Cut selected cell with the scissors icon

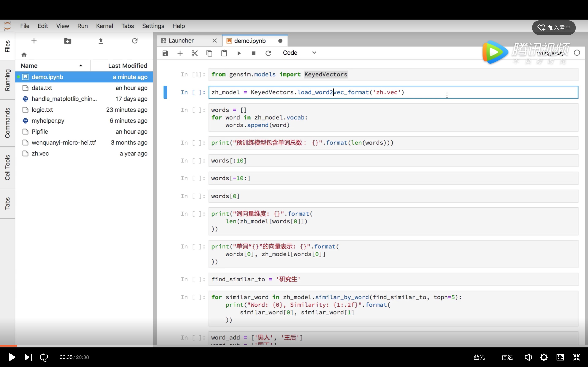[x=195, y=53]
